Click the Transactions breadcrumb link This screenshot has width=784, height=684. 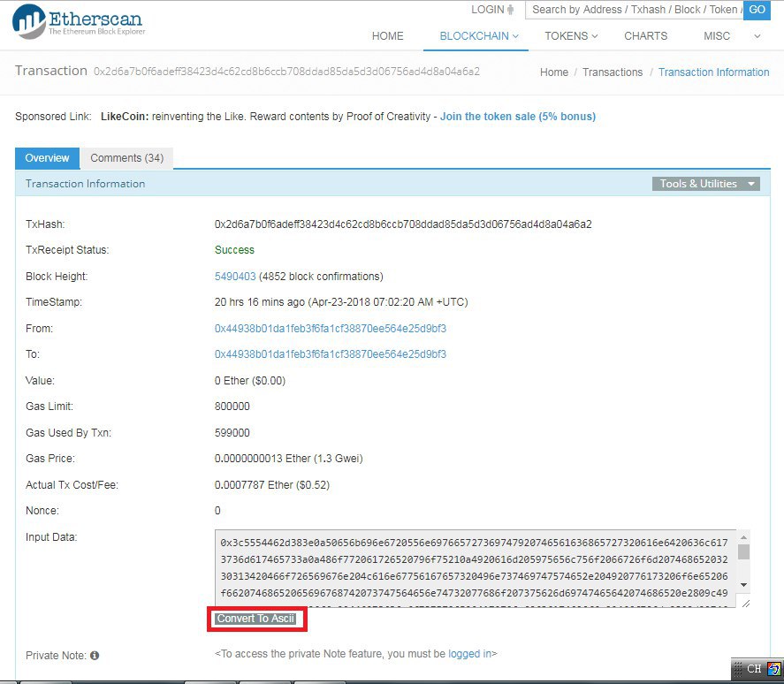click(612, 72)
